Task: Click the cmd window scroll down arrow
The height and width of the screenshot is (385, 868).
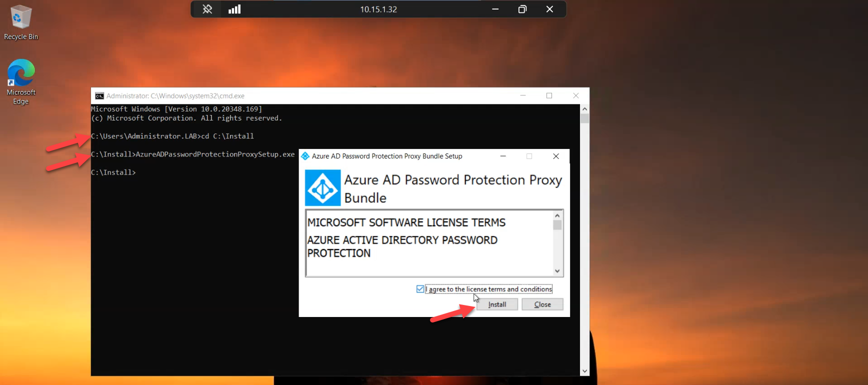Action: point(584,371)
